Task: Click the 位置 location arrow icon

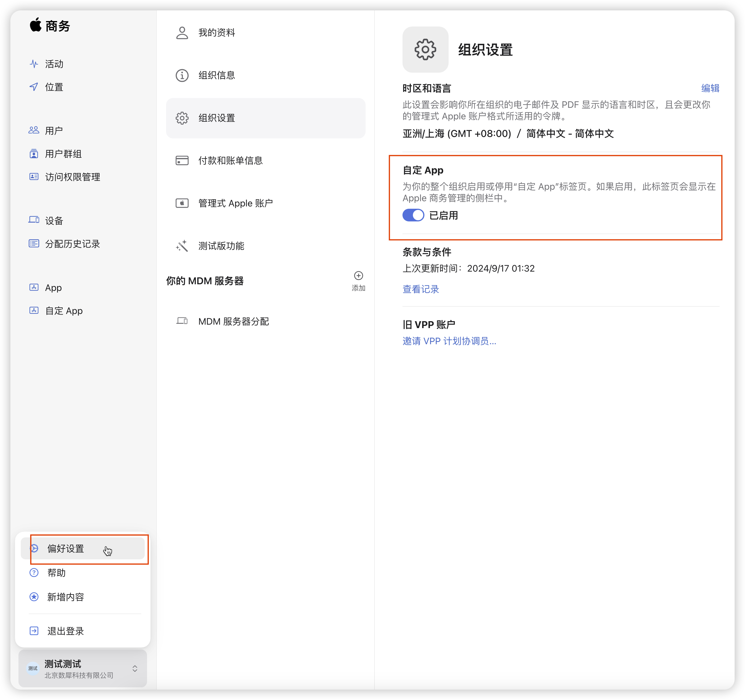Action: tap(34, 87)
